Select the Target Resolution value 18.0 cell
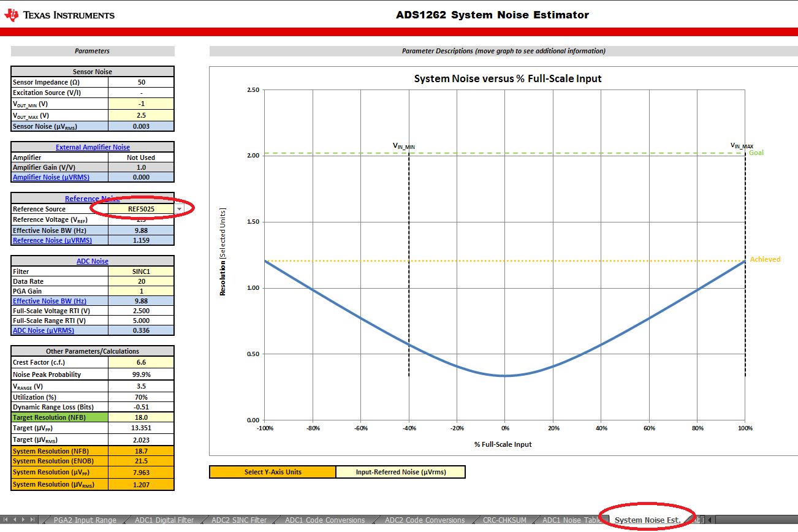 pos(141,417)
